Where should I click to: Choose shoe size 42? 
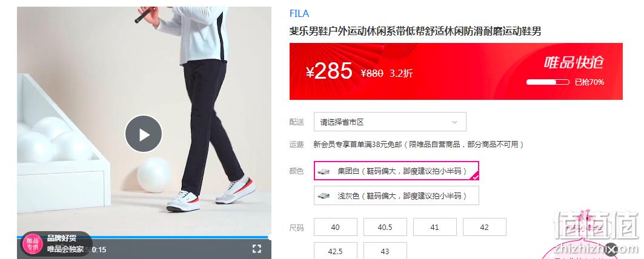click(485, 227)
